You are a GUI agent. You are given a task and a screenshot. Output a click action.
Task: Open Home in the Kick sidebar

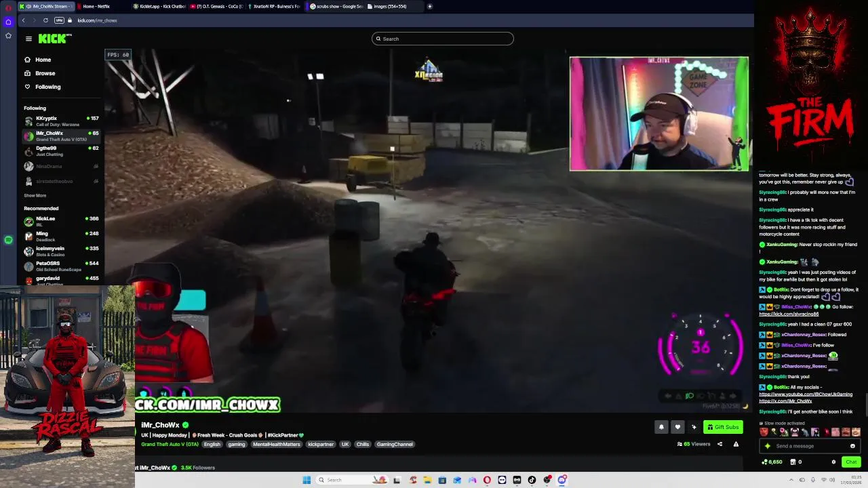[38, 60]
